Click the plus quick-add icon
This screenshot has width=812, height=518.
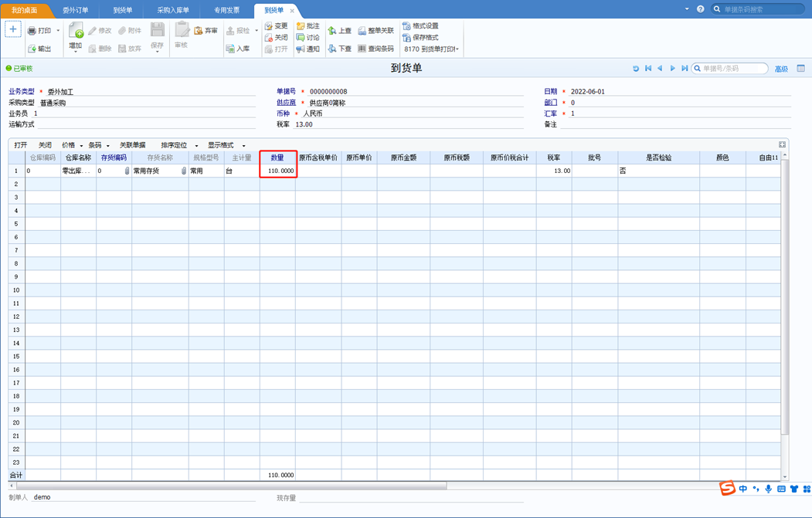click(13, 29)
